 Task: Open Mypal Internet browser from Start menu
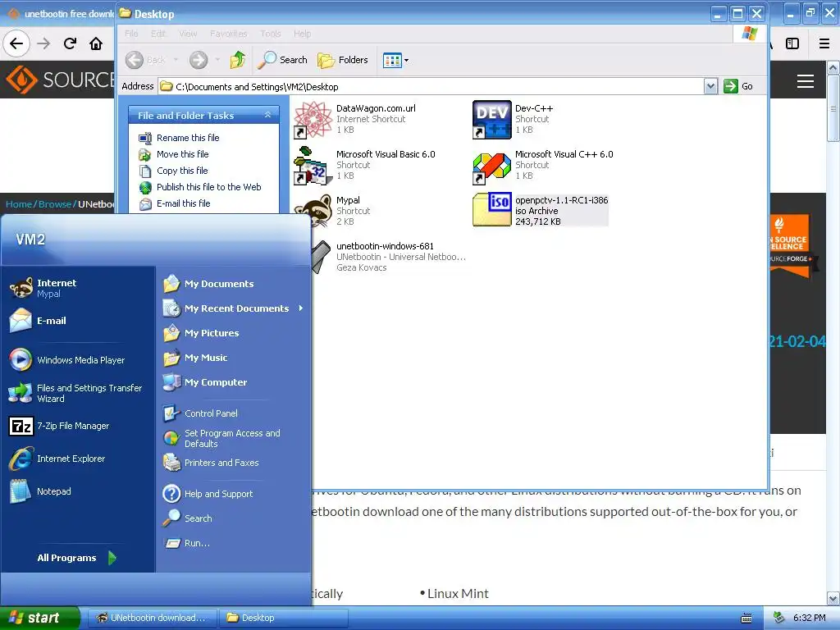pyautogui.click(x=43, y=288)
